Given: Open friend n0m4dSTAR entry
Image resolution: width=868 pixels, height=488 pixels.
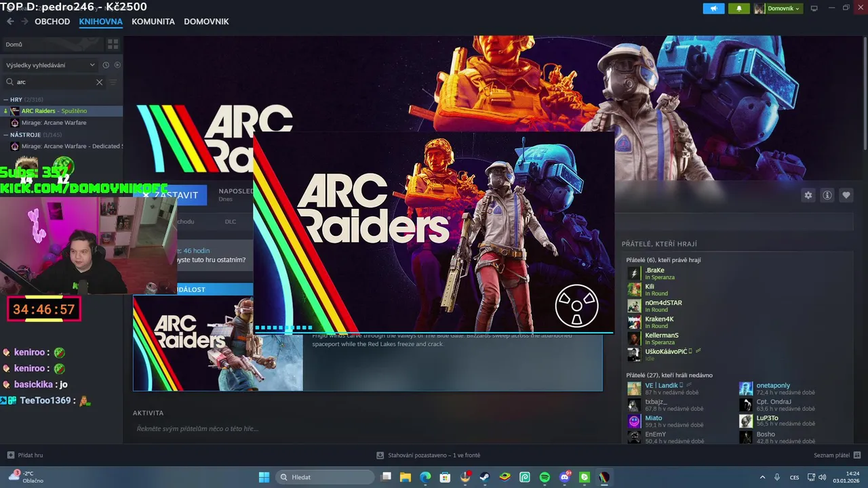Looking at the screenshot, I should [663, 306].
